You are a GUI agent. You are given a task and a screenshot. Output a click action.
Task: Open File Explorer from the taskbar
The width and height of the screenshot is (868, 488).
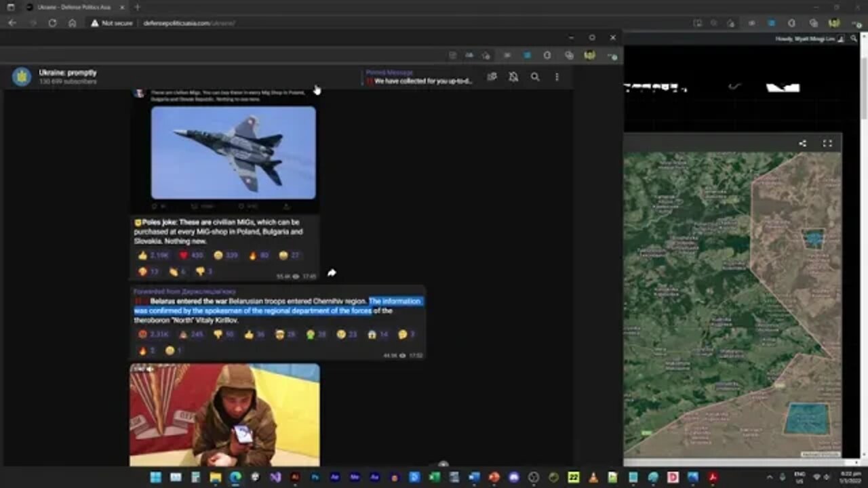(x=216, y=477)
